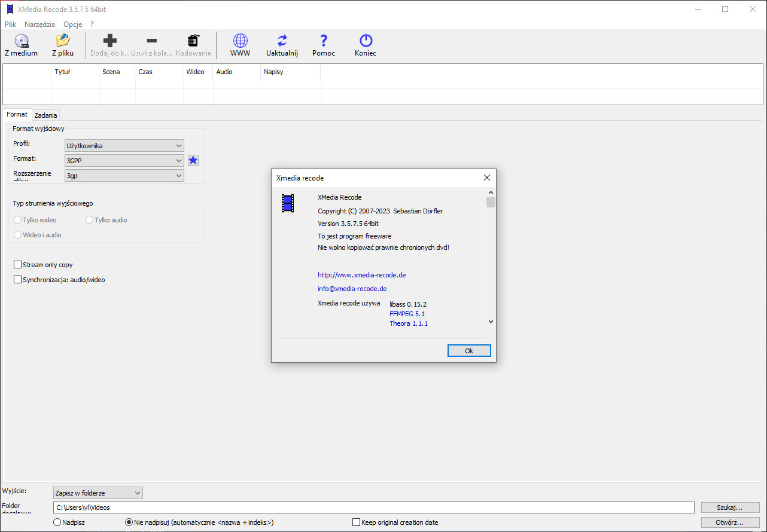Click the about dialog scrollbar thumb
Image resolution: width=767 pixels, height=532 pixels.
pos(491,202)
